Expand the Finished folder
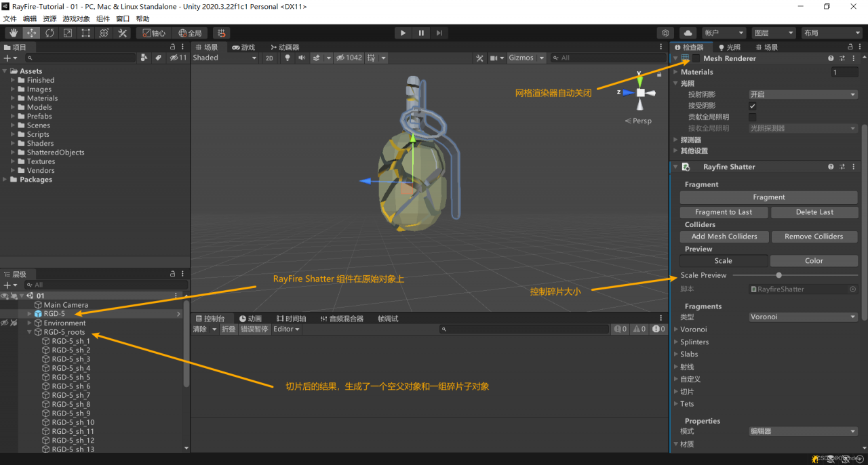868x465 pixels. coord(13,80)
